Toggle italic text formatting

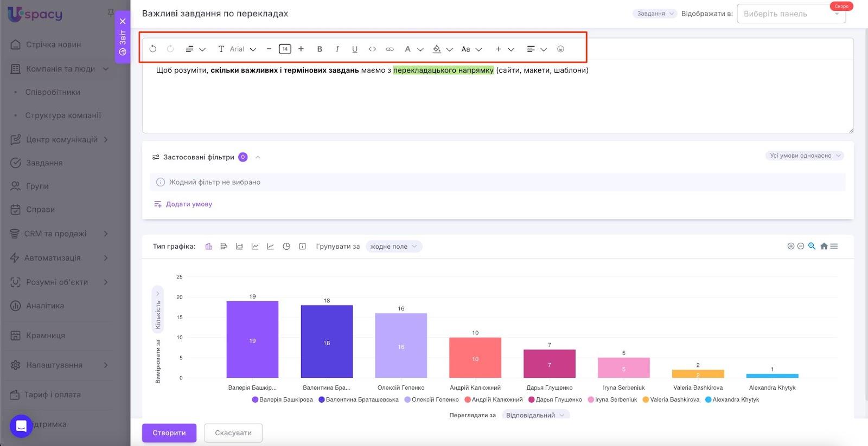coord(337,49)
